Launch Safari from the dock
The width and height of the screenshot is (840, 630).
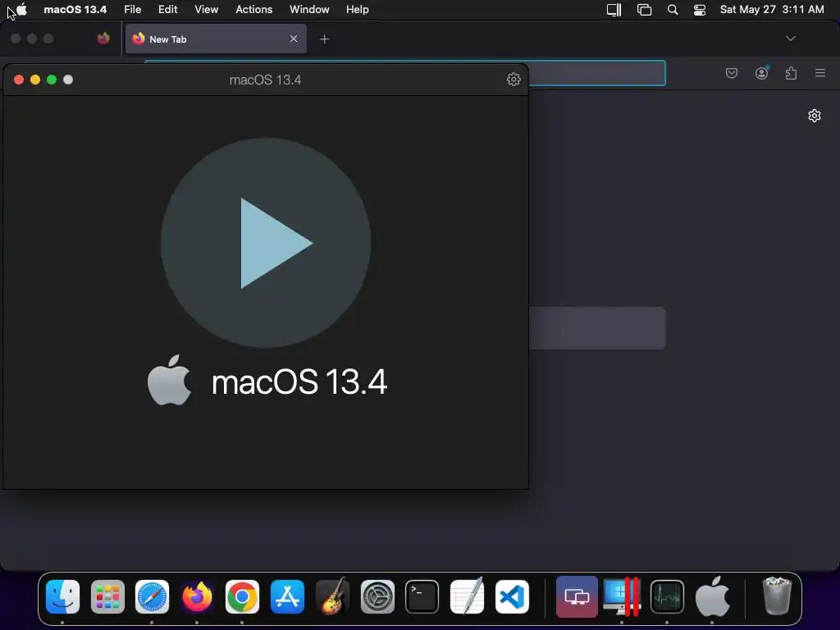(152, 597)
